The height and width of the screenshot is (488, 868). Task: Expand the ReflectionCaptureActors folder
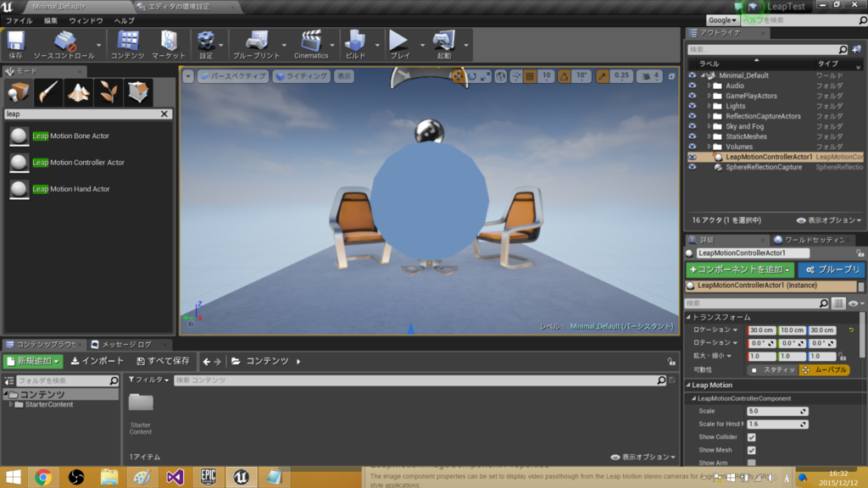pos(709,117)
